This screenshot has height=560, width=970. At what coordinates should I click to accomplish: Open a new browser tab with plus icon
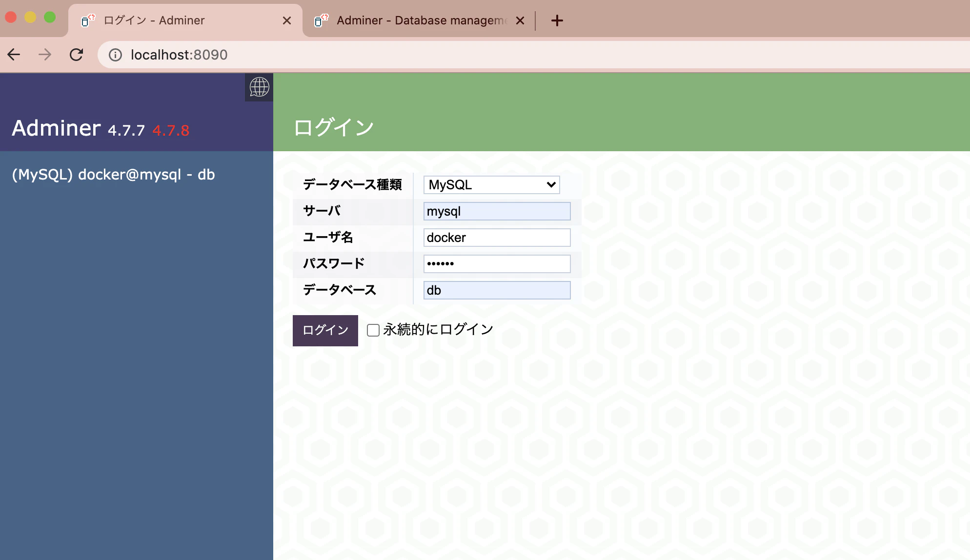[x=557, y=20]
